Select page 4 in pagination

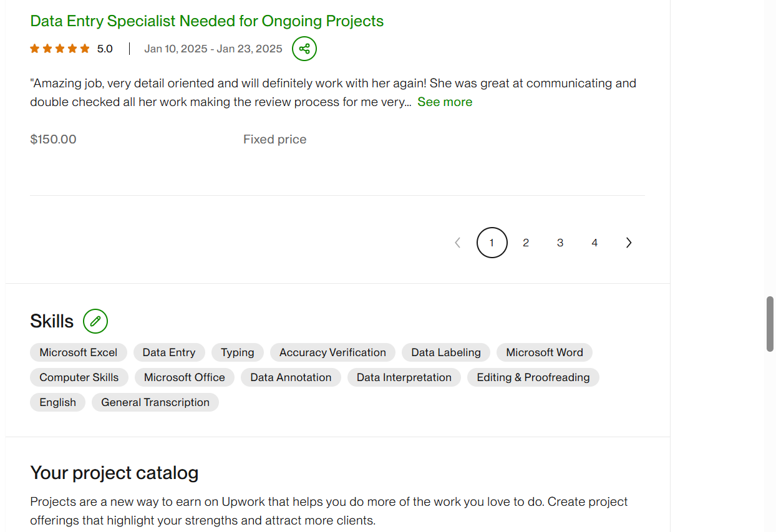click(x=594, y=243)
